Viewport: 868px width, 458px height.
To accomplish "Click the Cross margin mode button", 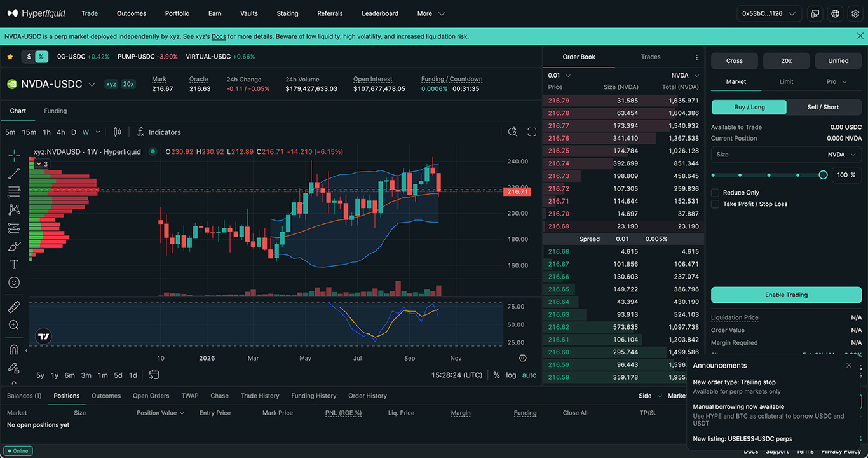I will [735, 61].
